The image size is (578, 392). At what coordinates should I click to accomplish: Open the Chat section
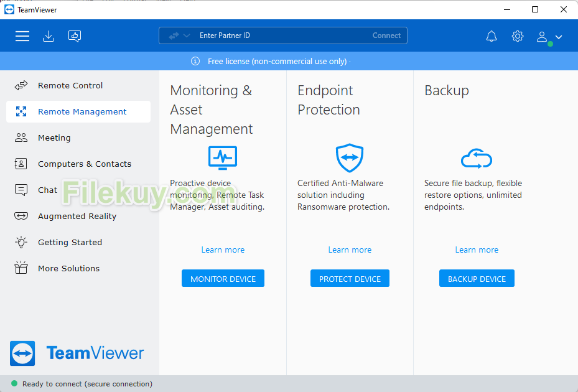click(x=78, y=190)
